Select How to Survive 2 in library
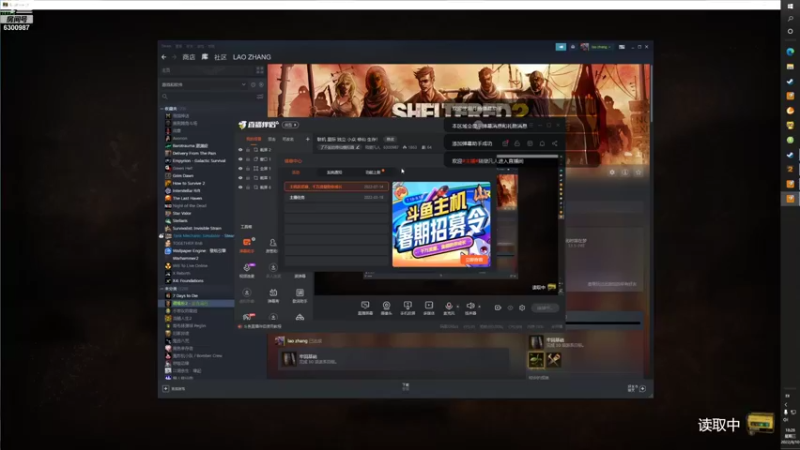 tap(188, 183)
